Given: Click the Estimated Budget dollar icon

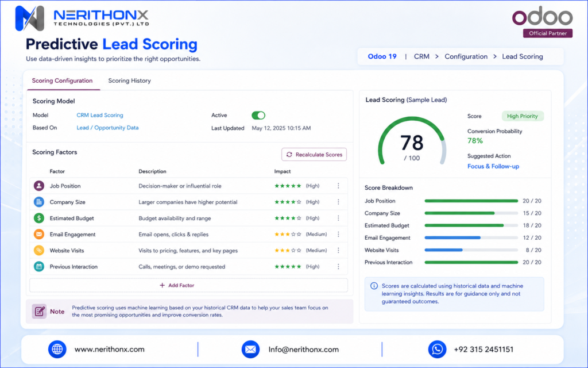Looking at the screenshot, I should coord(39,218).
